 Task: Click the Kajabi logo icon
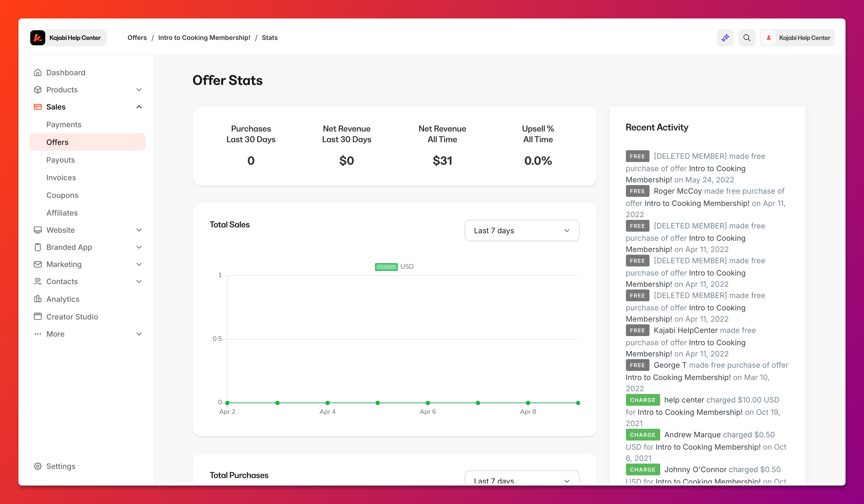38,38
